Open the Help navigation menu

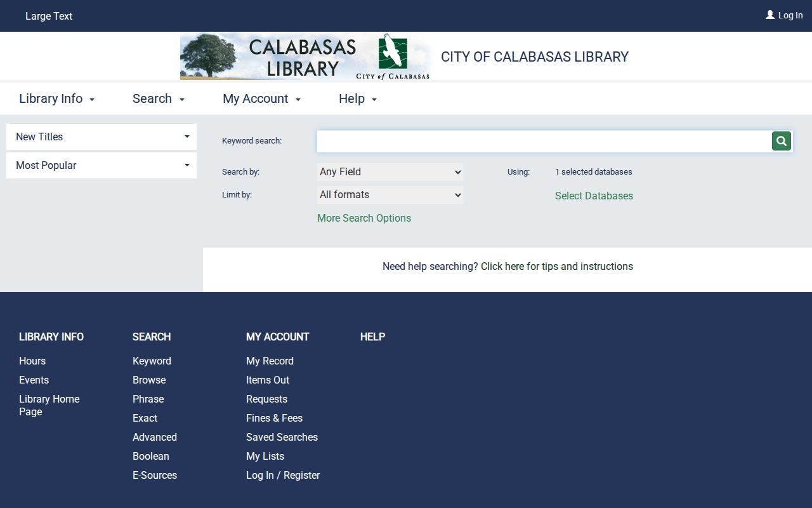click(x=357, y=98)
